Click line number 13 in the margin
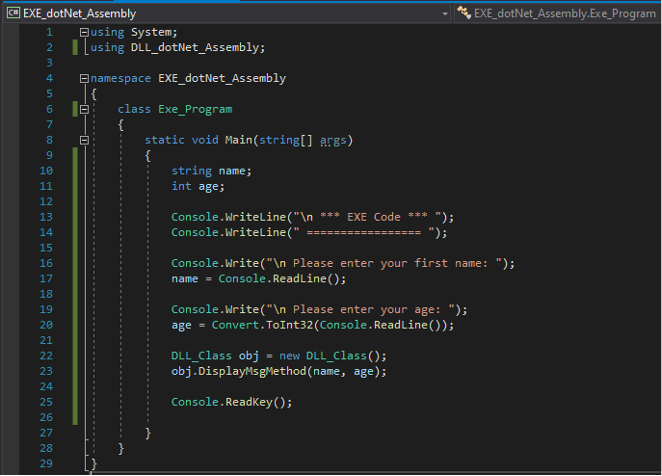662x476 pixels. [46, 217]
